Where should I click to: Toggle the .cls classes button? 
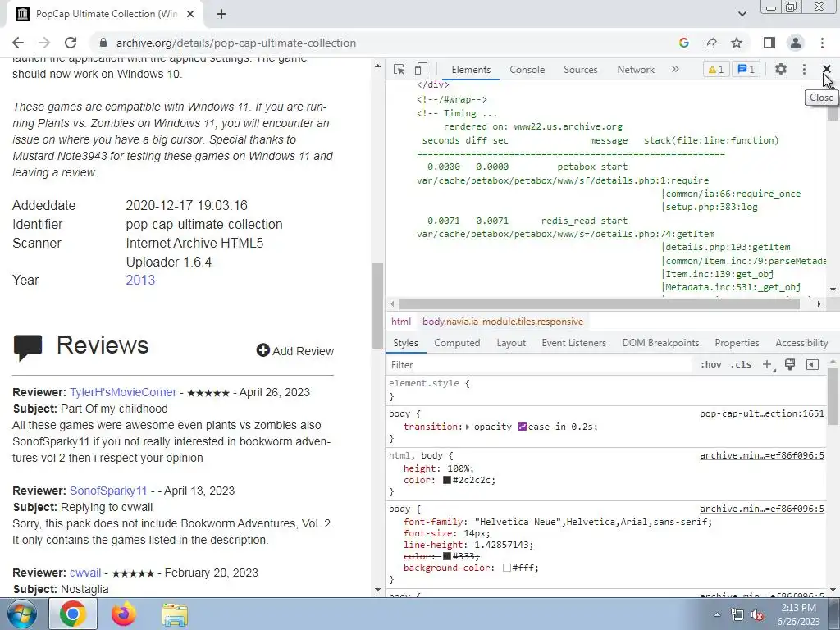pyautogui.click(x=741, y=365)
